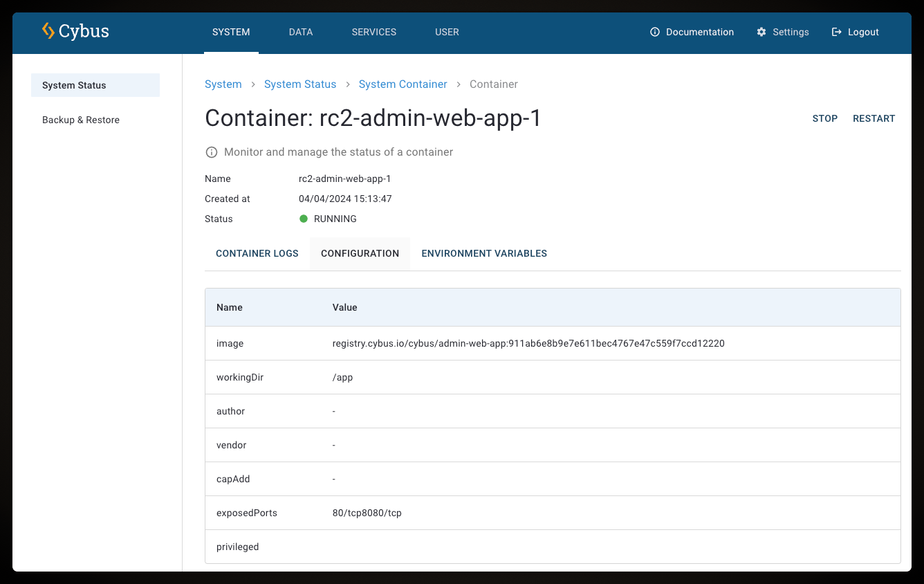Open the DATA menu
The width and height of the screenshot is (924, 584).
coord(301,32)
